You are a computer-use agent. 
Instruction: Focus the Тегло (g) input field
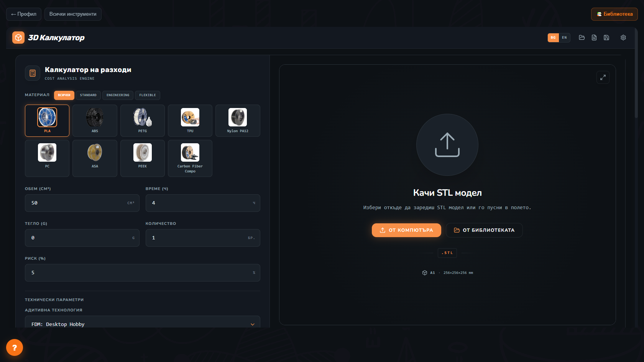[82, 238]
